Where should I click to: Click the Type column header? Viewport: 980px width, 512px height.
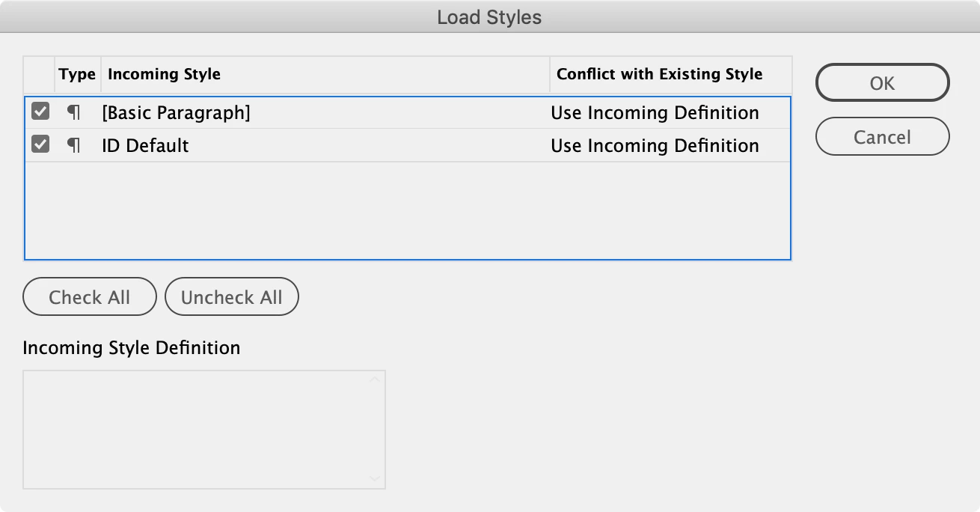pos(77,74)
